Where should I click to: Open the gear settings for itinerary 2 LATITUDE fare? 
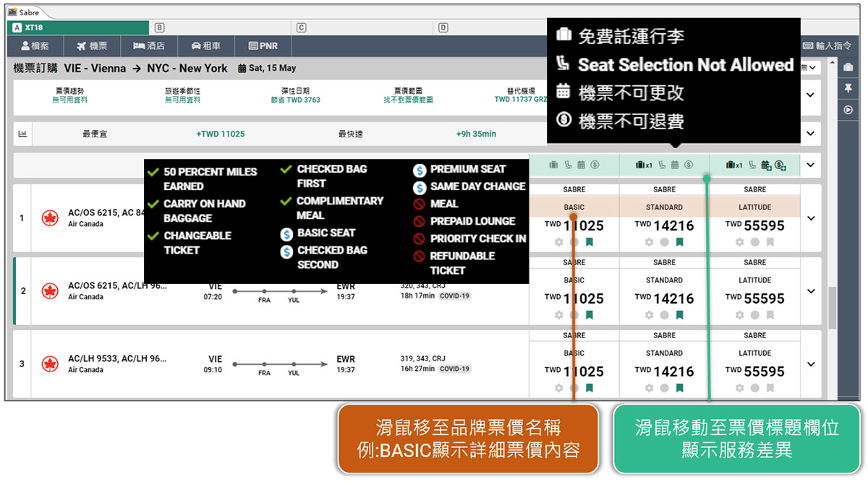click(x=739, y=315)
